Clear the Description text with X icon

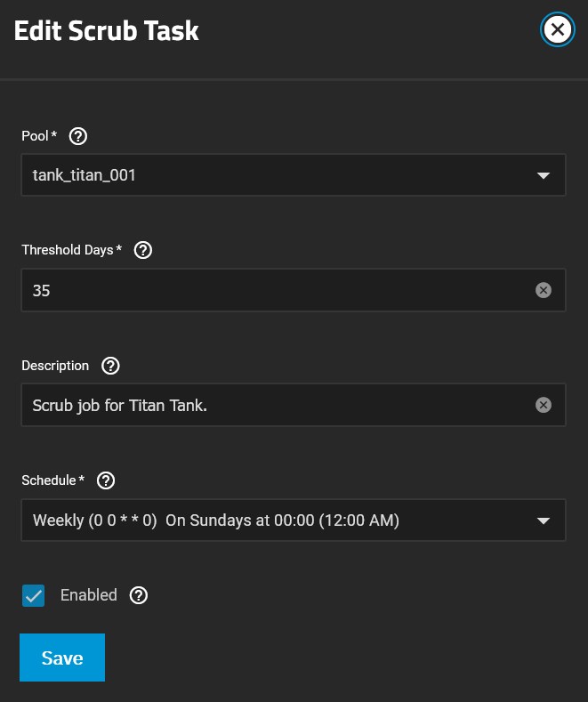point(544,405)
